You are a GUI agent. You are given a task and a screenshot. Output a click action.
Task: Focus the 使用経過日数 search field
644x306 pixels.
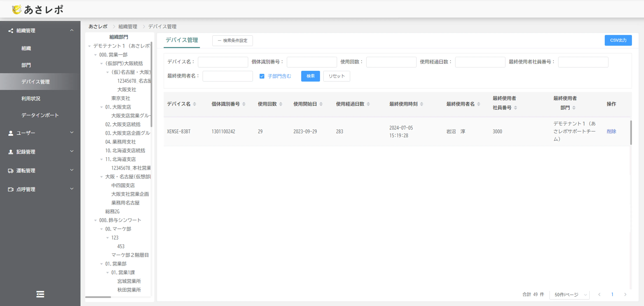pos(480,62)
